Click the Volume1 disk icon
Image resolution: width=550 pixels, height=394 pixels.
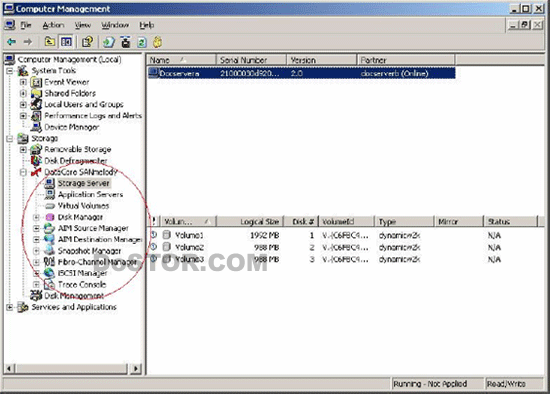click(x=167, y=235)
